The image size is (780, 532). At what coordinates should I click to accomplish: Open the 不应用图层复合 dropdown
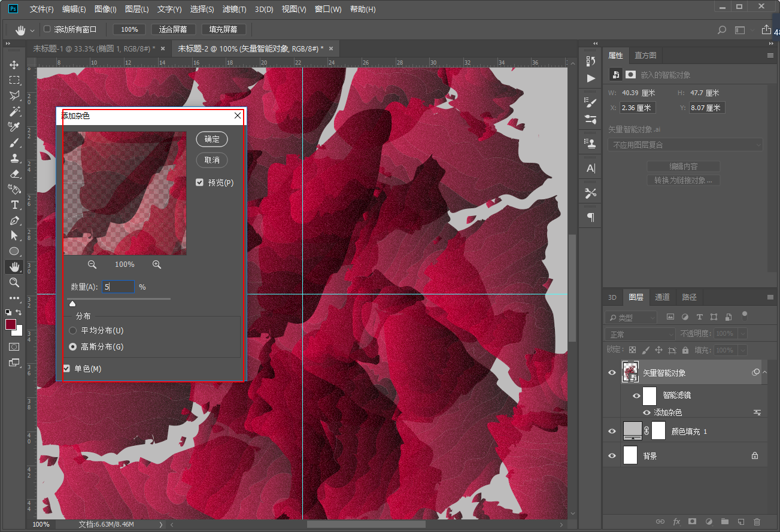click(x=685, y=145)
